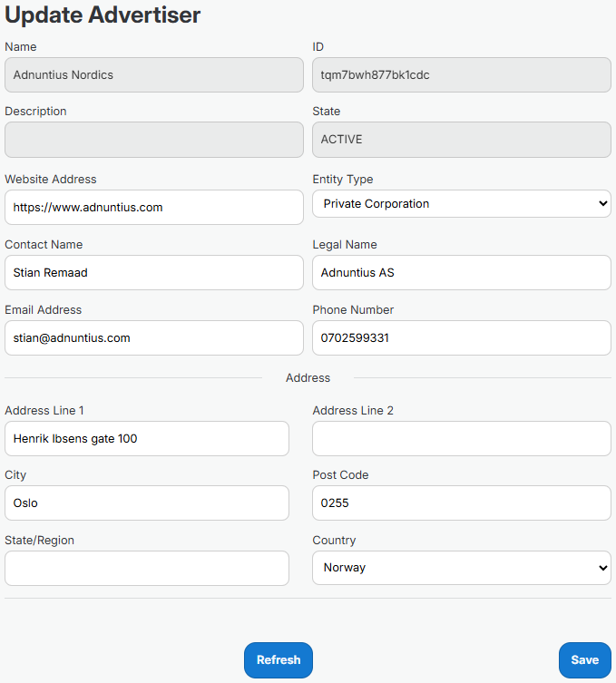Click the Address section divider label
Image resolution: width=616 pixels, height=683 pixels.
click(x=308, y=378)
